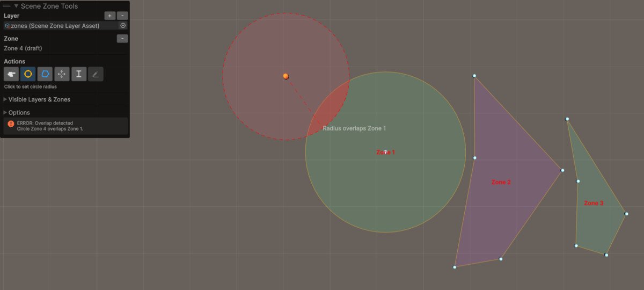Image resolution: width=644 pixels, height=290 pixels.
Task: Click the top vertex of Zone 2
Action: [474, 76]
